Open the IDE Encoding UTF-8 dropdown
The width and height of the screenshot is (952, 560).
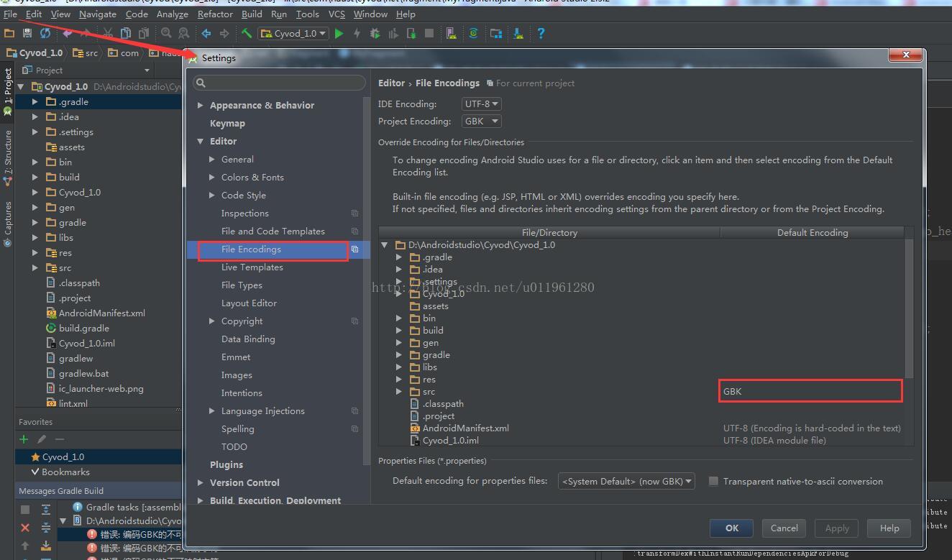pyautogui.click(x=482, y=104)
